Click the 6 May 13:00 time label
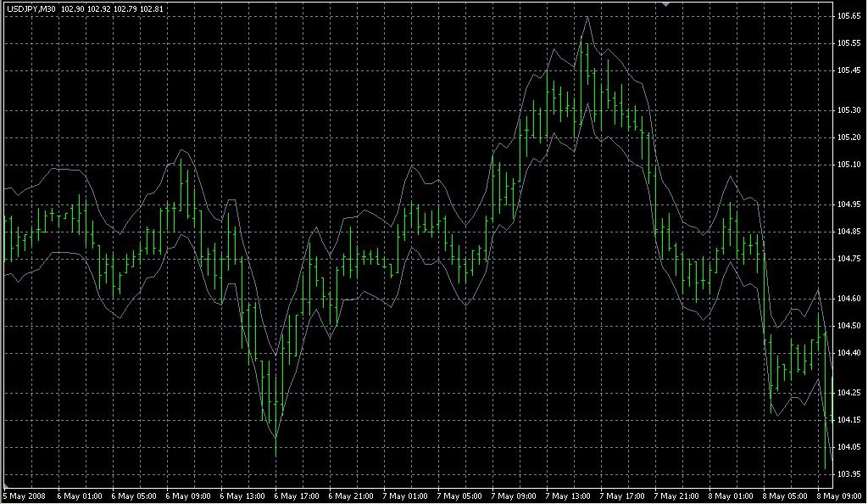 coord(242,496)
